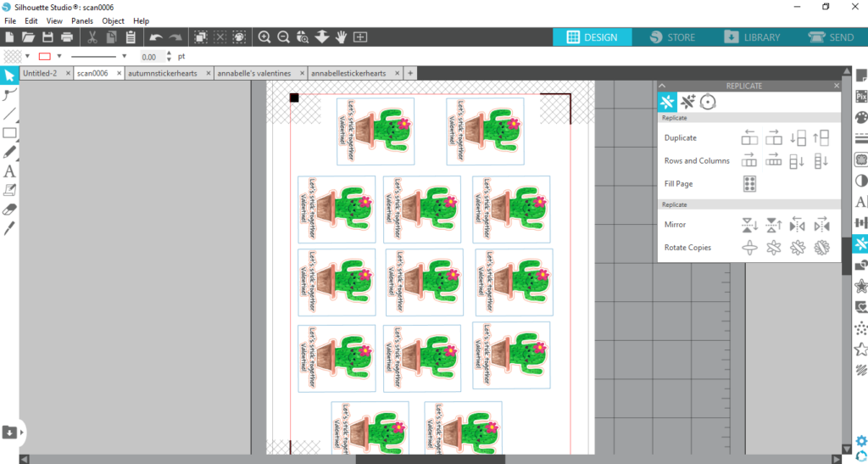
Task: Click the Undo arrow icon
Action: coord(156,37)
